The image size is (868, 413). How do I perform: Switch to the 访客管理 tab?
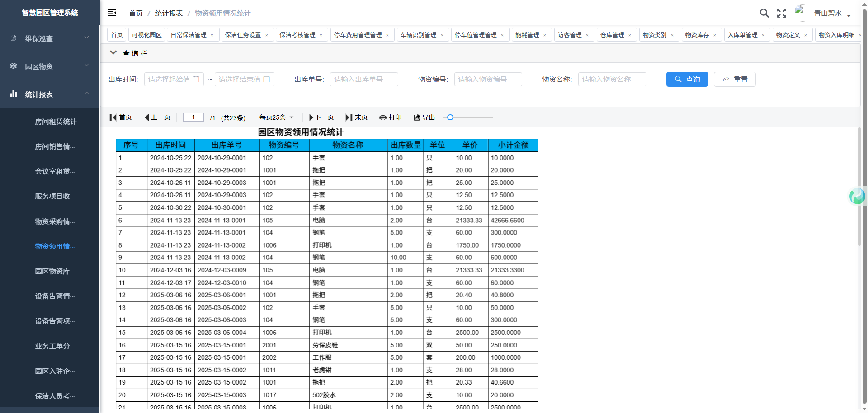570,35
